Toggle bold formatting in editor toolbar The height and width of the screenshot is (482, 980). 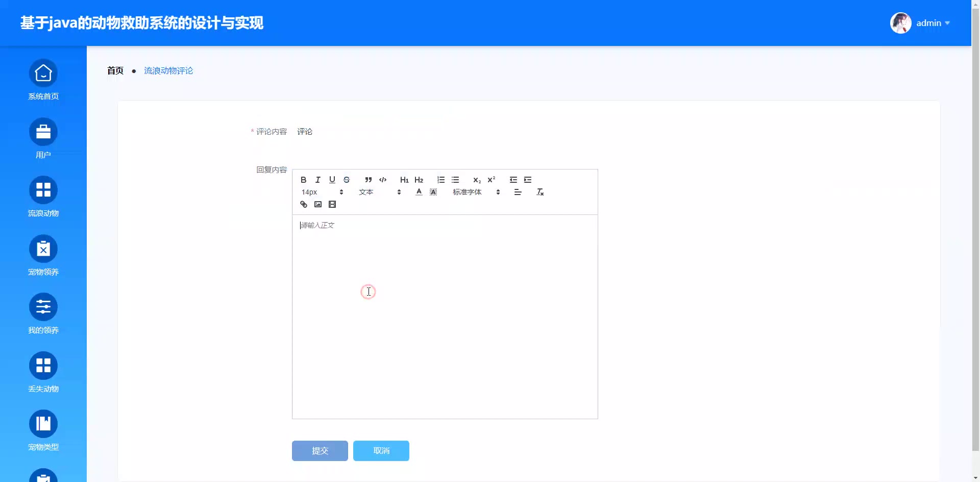pos(303,180)
